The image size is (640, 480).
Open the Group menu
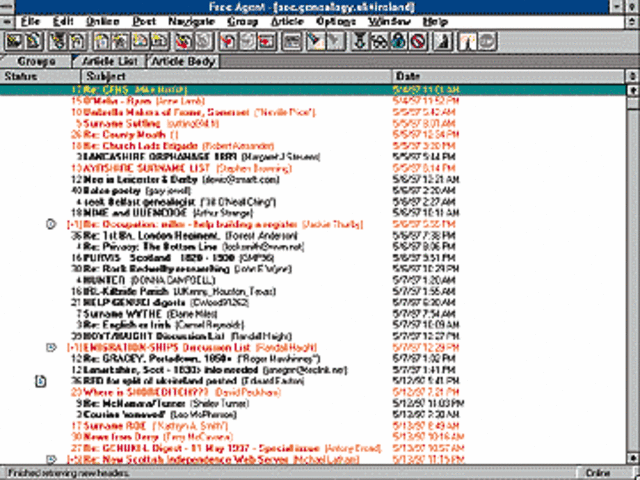(x=242, y=21)
